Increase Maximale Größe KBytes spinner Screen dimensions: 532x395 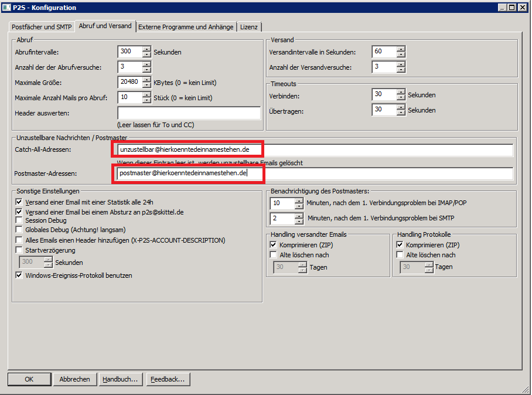[146, 79]
